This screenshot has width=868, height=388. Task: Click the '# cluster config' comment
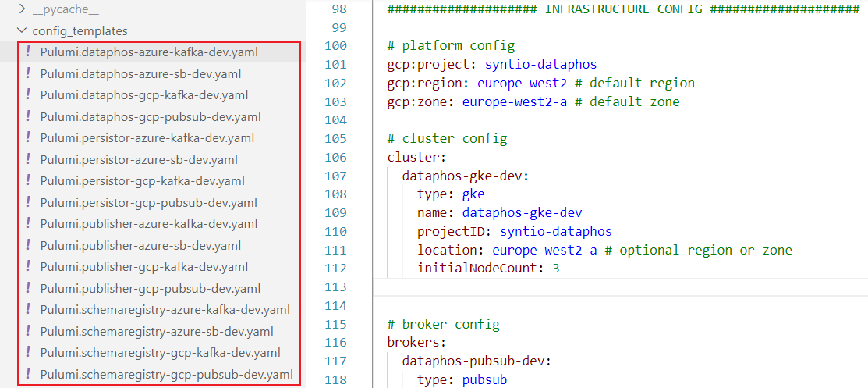pyautogui.click(x=447, y=139)
